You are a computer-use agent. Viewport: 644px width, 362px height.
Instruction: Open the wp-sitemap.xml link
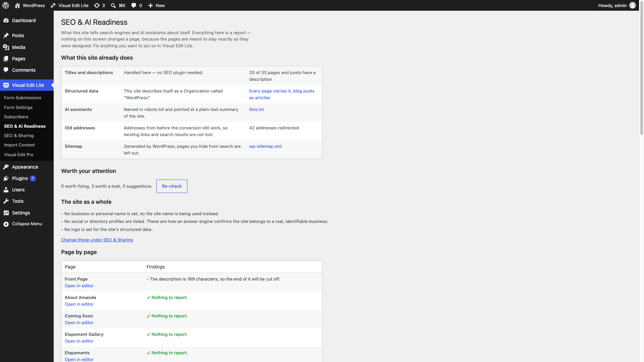pyautogui.click(x=265, y=146)
